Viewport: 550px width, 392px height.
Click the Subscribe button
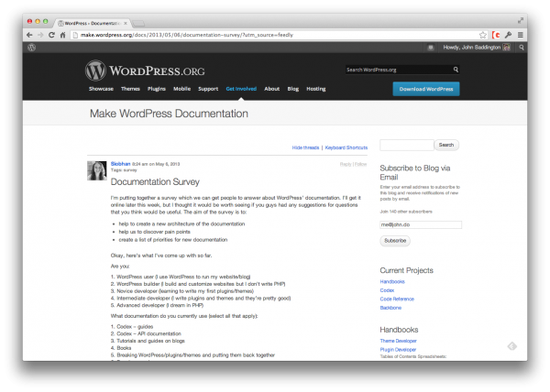point(395,241)
